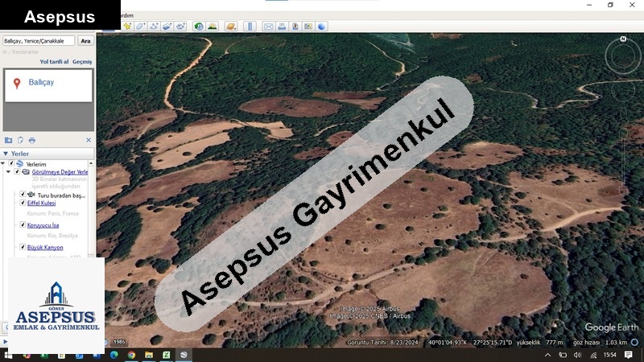
Task: Click the Yol tarifi al link
Action: tap(54, 62)
